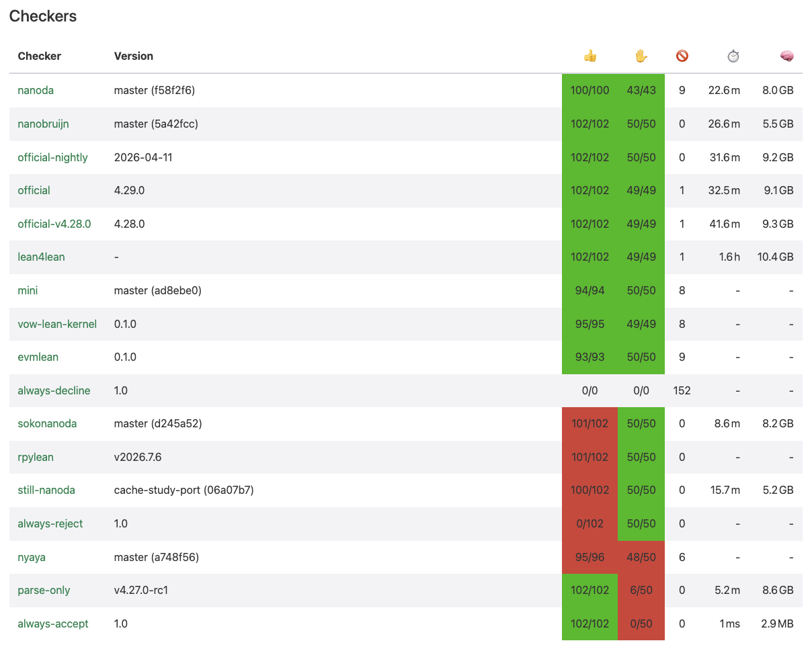Click the 5.2 m runtime for parse-only
This screenshot has height=645, width=812.
[727, 590]
